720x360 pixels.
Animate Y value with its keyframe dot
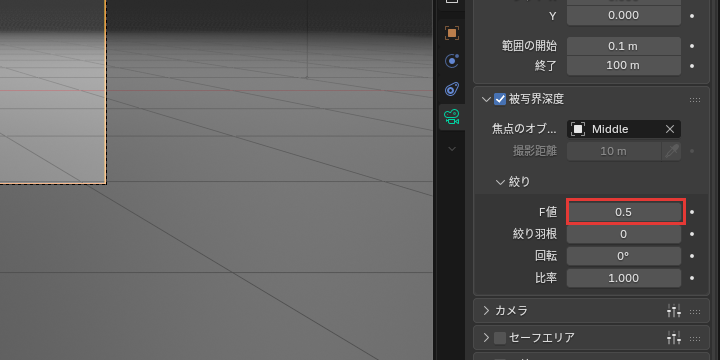tap(692, 16)
